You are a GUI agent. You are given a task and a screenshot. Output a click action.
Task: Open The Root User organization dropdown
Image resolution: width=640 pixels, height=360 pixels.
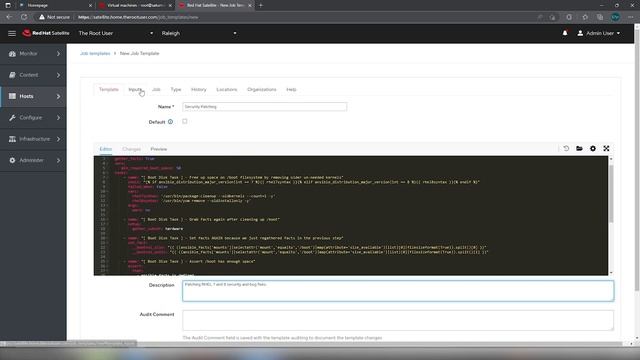[x=116, y=33]
